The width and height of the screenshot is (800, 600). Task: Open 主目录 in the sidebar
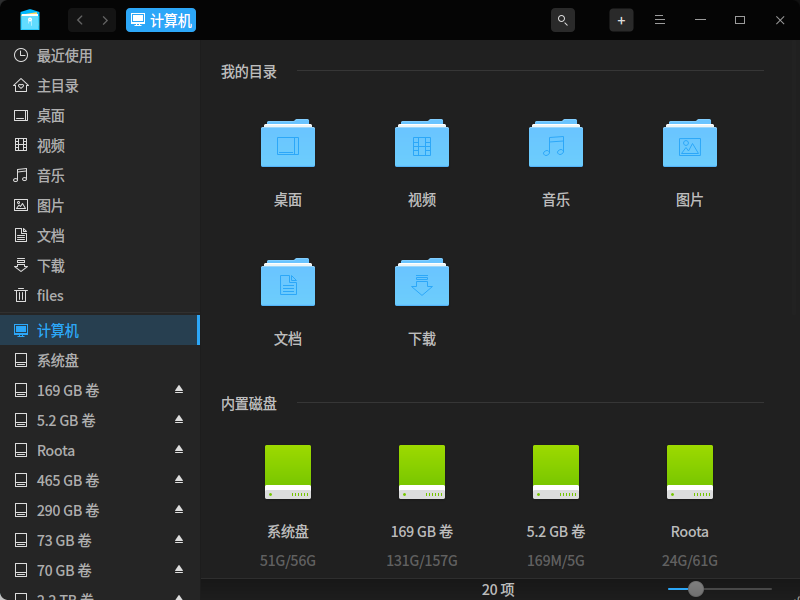pyautogui.click(x=100, y=86)
